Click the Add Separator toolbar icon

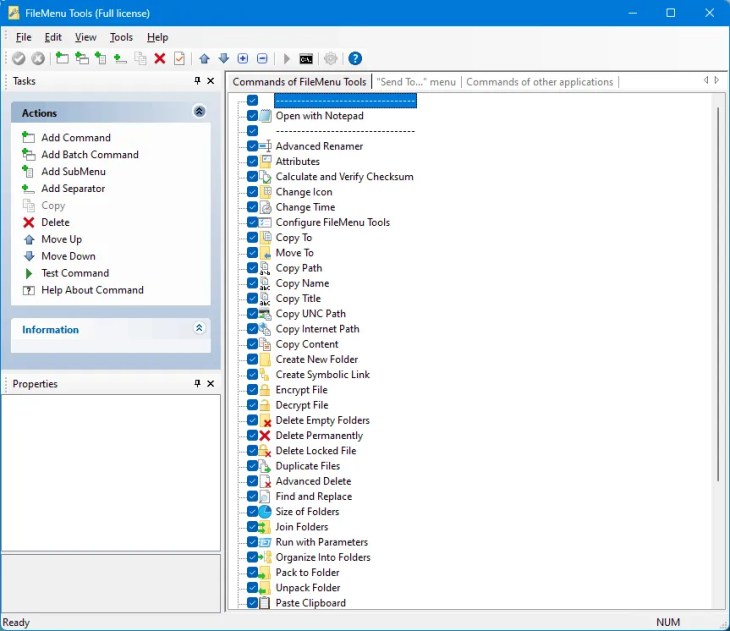point(120,59)
